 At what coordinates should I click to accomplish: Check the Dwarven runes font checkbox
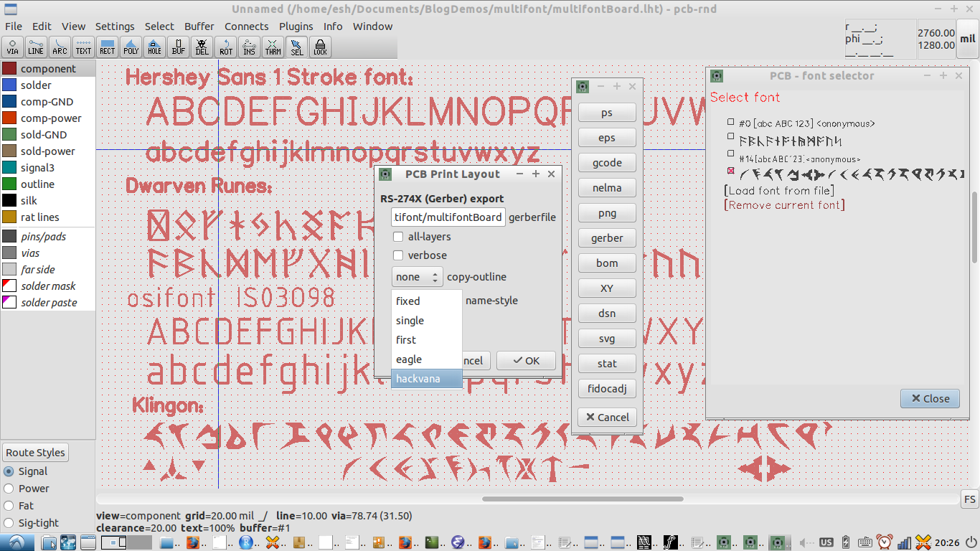point(731,136)
